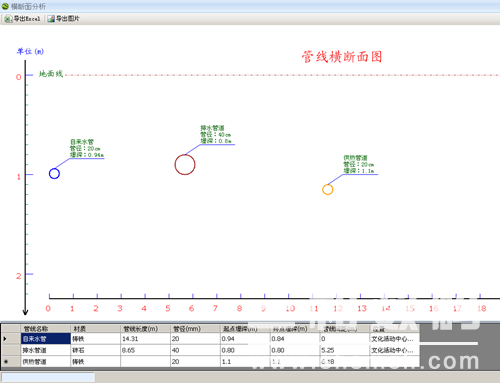The image size is (500, 383).
Task: Select the 自来水管 name cell
Action: point(46,339)
